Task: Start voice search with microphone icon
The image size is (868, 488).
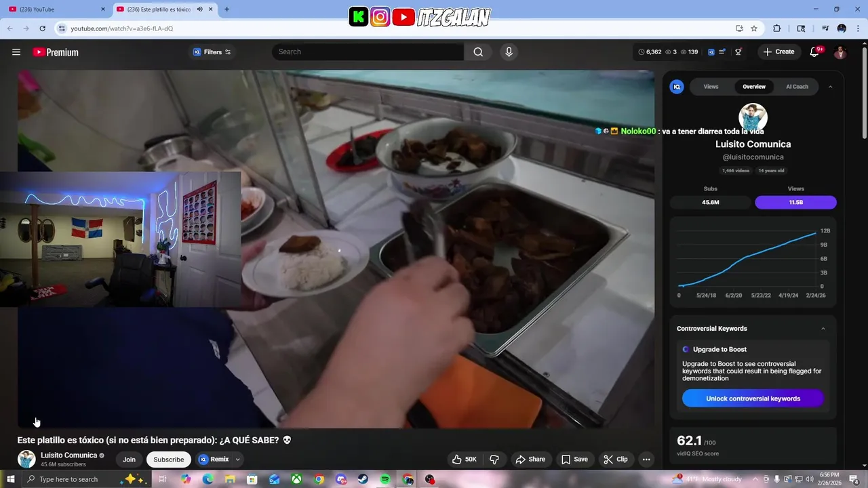Action: (509, 52)
